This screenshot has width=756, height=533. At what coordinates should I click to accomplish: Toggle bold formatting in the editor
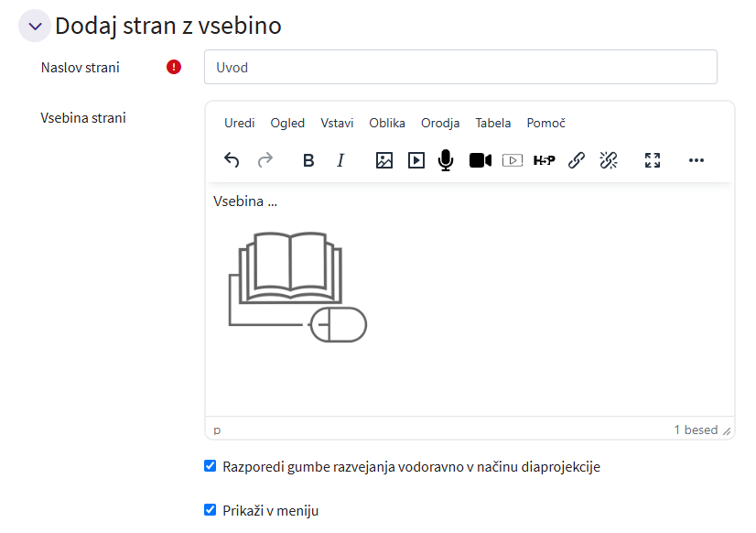[x=308, y=160]
